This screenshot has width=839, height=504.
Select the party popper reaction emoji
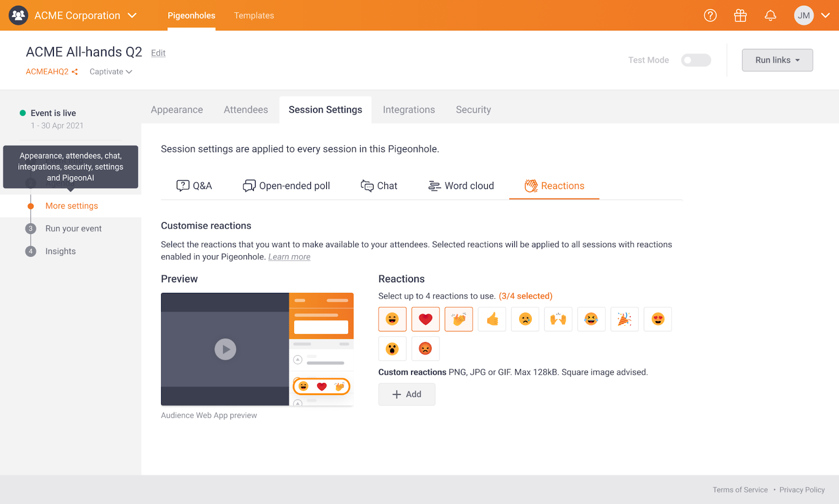[x=624, y=319]
